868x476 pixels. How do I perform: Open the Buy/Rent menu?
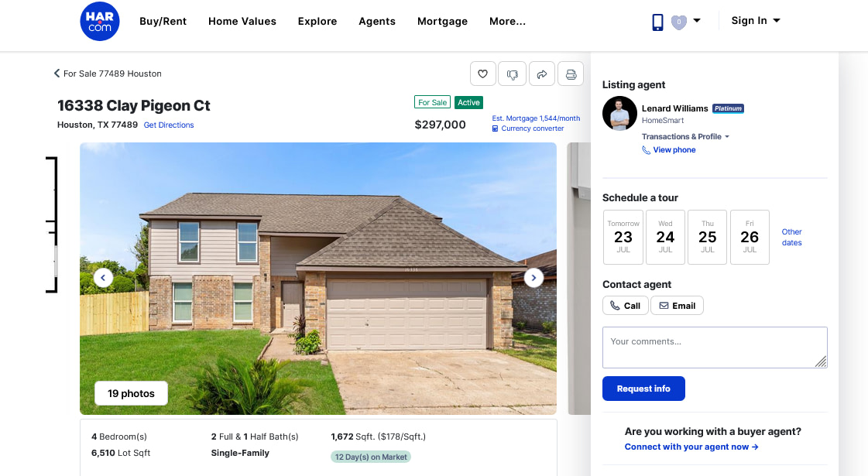[x=163, y=21]
